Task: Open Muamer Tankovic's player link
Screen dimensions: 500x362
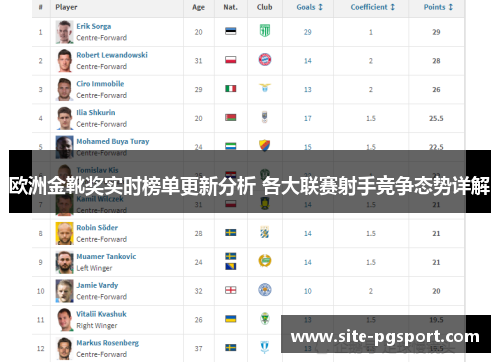Action: click(106, 256)
